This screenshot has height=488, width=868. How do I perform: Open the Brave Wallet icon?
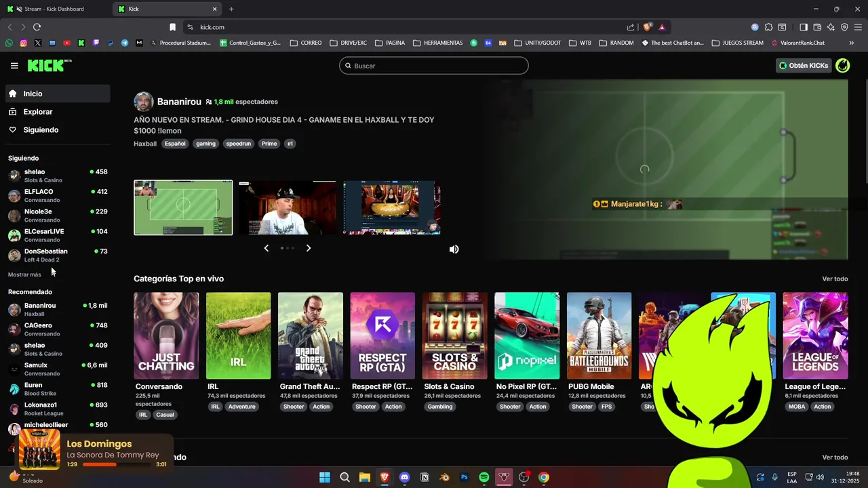pos(817,27)
